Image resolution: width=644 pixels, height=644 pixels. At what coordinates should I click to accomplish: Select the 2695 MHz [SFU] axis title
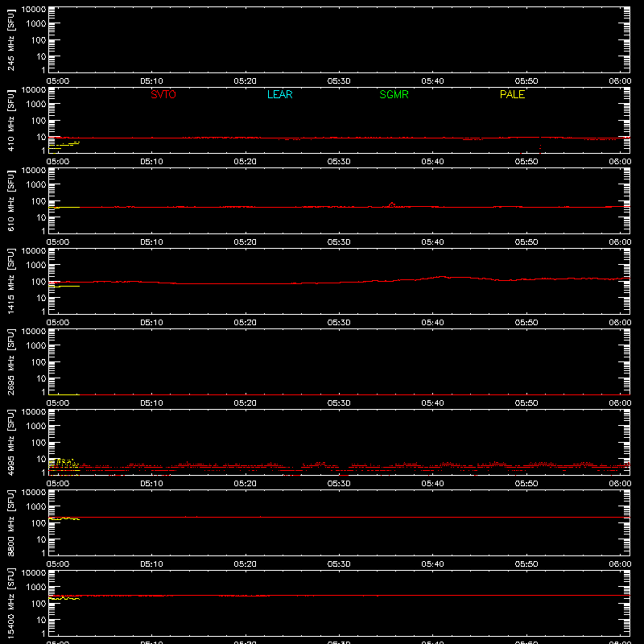pyautogui.click(x=10, y=361)
